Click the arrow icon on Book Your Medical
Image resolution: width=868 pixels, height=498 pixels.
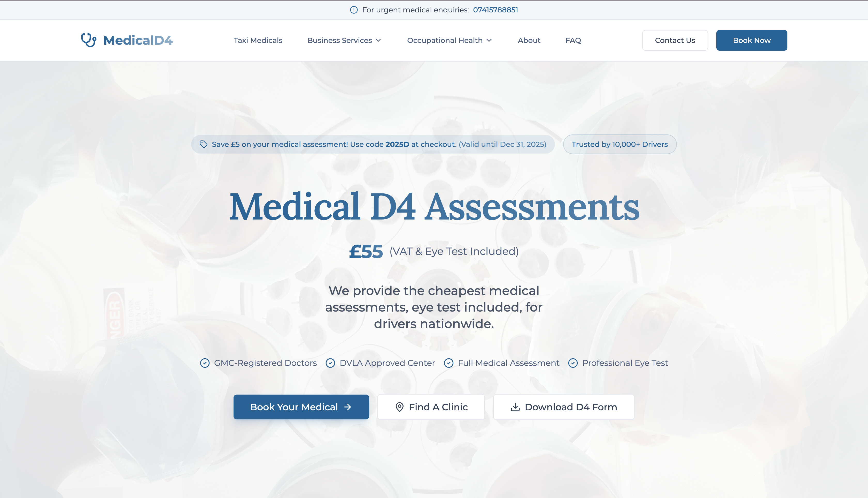[x=347, y=407]
